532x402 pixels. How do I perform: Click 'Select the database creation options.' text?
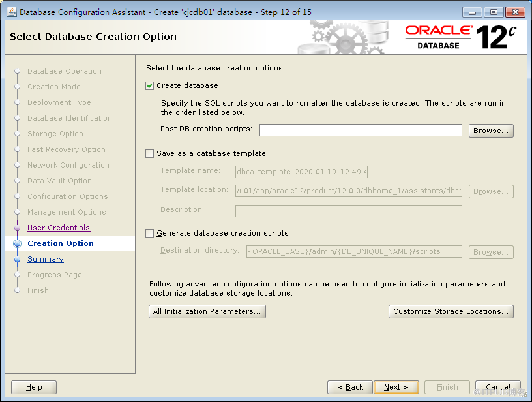click(215, 68)
